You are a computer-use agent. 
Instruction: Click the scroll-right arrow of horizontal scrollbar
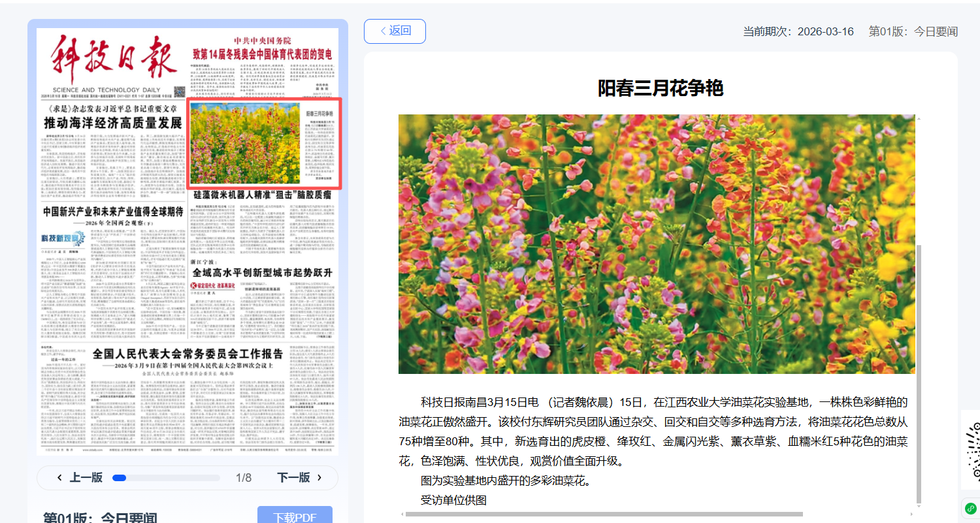tap(913, 514)
